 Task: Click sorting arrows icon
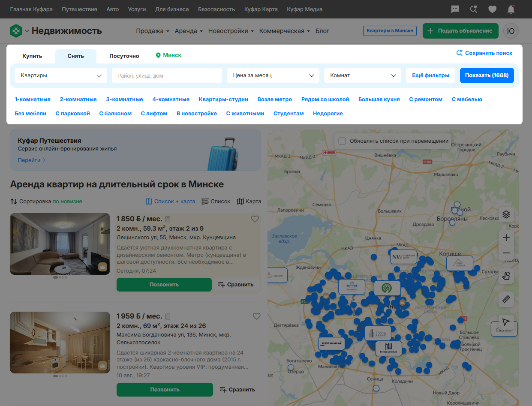click(x=14, y=201)
